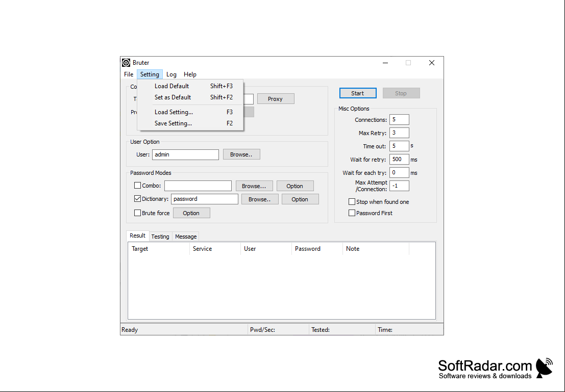
Task: Minimize the Bruter window
Action: 385,63
